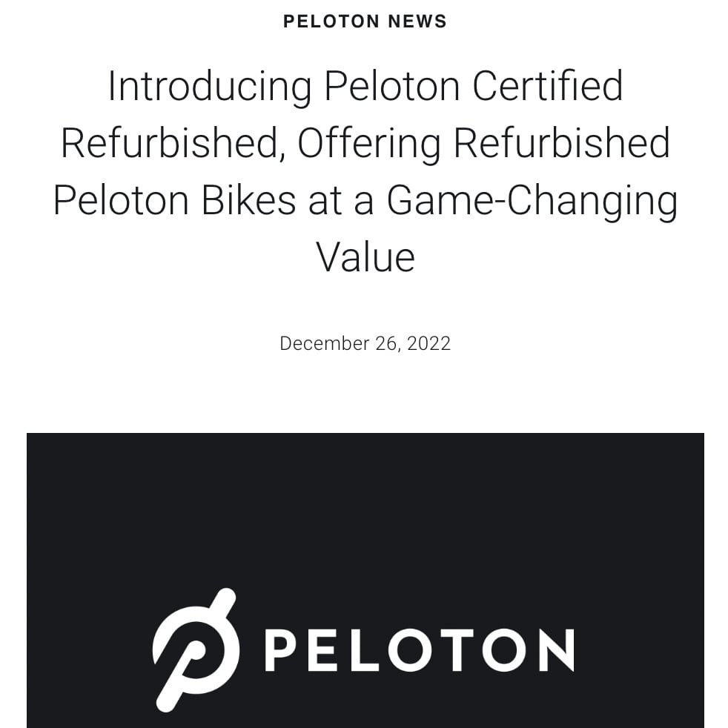Click the Peloton P logo icon
This screenshot has width=728, height=728.
(195, 649)
